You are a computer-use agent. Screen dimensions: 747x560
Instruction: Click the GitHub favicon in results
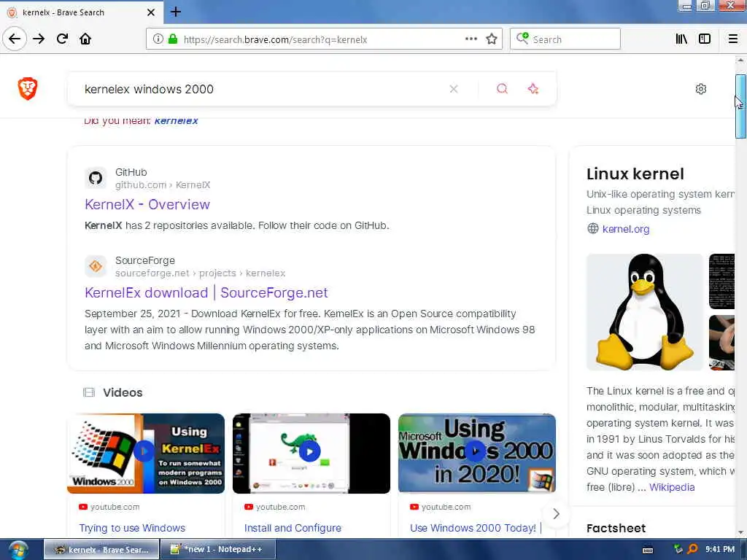96,178
